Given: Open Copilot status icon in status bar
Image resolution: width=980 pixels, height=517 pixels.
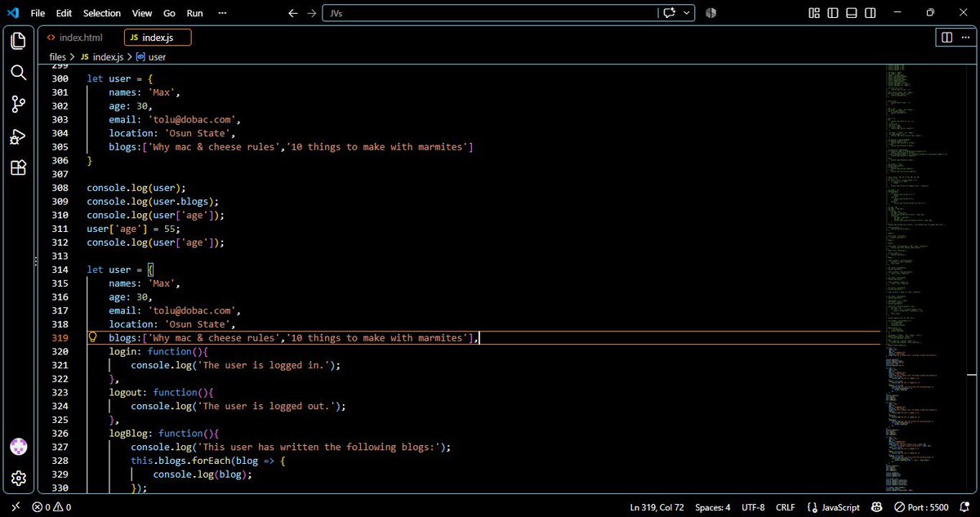Looking at the screenshot, I should [877, 507].
